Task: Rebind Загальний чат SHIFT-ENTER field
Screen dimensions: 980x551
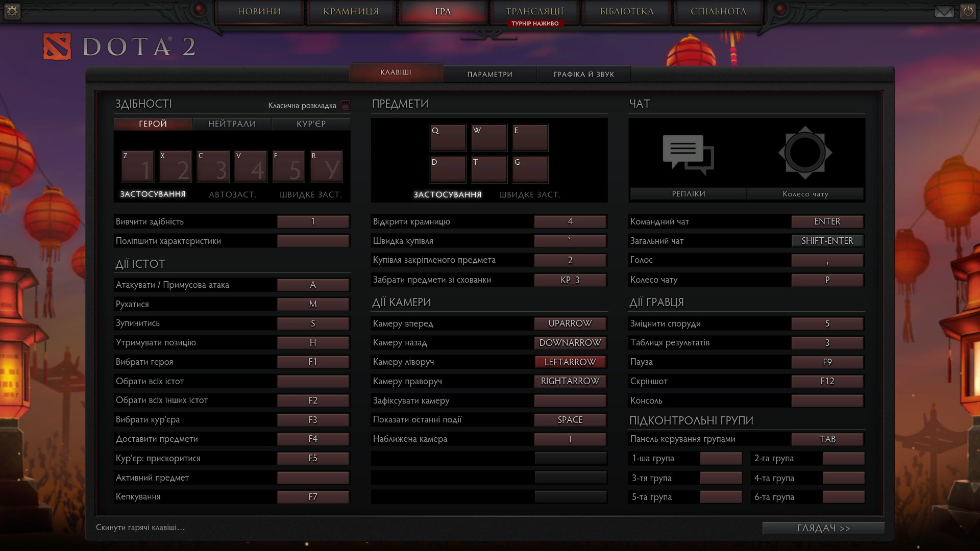Action: [827, 241]
